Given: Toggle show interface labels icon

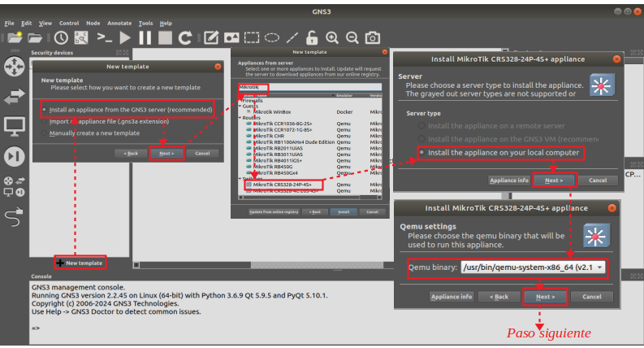Looking at the screenshot, I should (x=81, y=38).
